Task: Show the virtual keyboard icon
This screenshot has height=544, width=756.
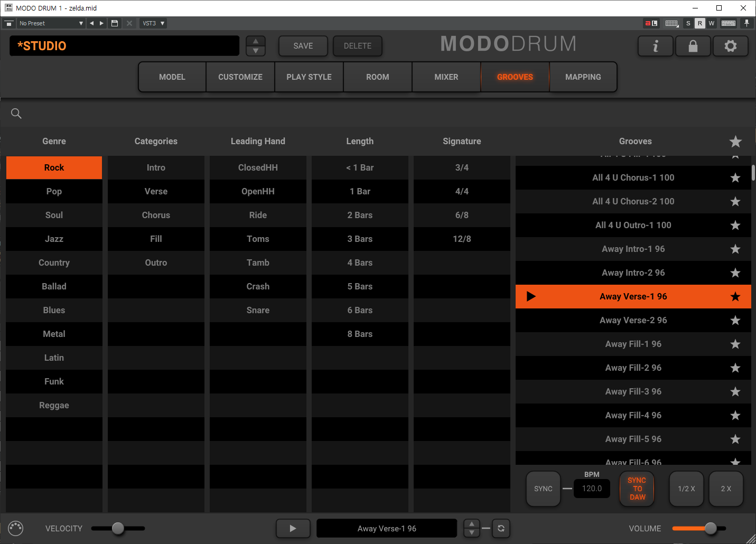Action: coord(729,23)
